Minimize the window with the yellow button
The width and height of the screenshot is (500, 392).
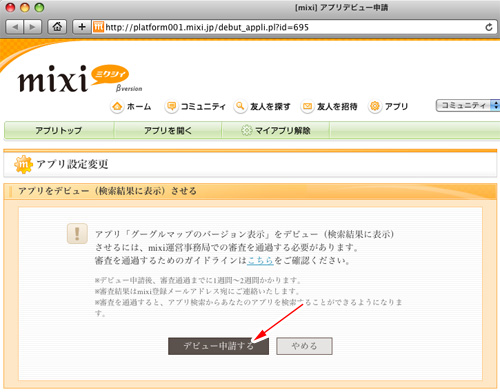25,7
